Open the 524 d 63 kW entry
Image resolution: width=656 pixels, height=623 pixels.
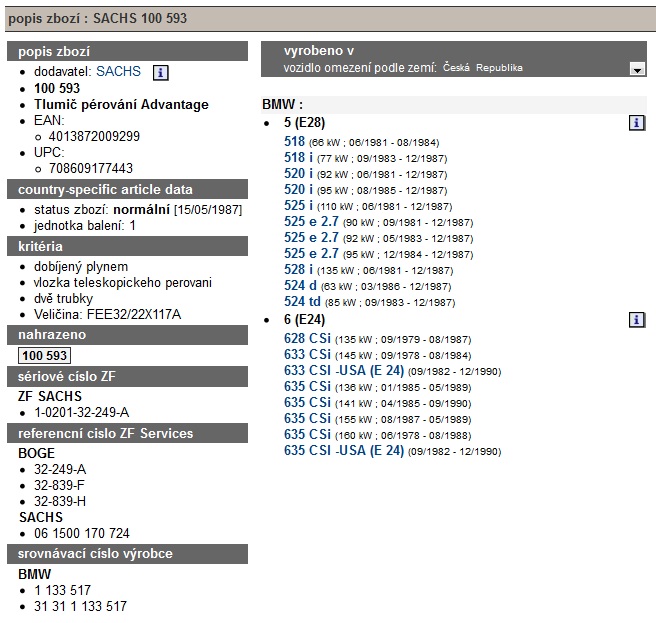(301, 286)
